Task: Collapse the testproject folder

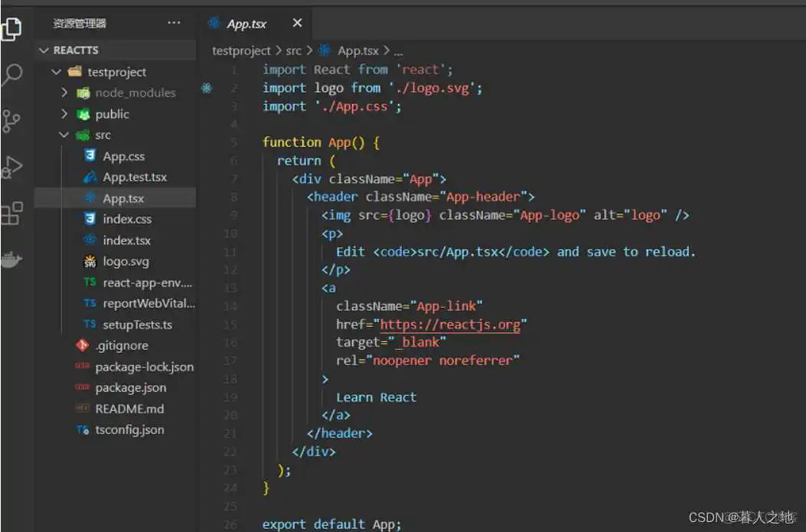Action: (x=55, y=71)
